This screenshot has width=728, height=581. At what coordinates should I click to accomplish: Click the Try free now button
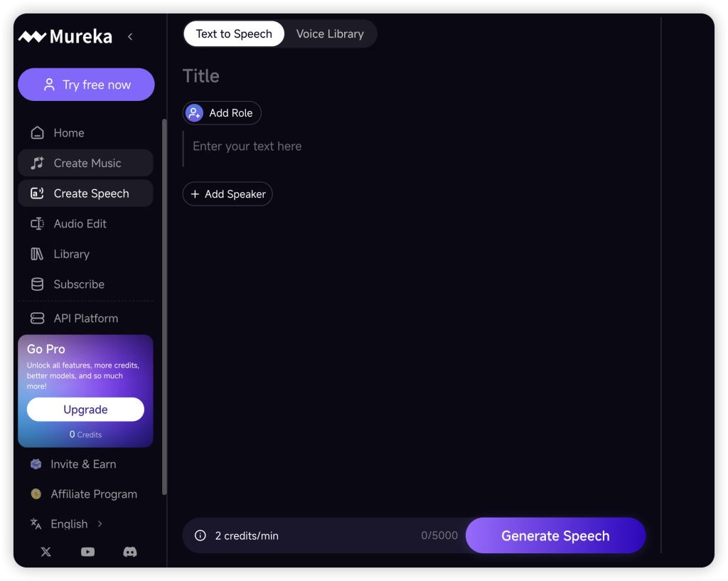point(86,85)
